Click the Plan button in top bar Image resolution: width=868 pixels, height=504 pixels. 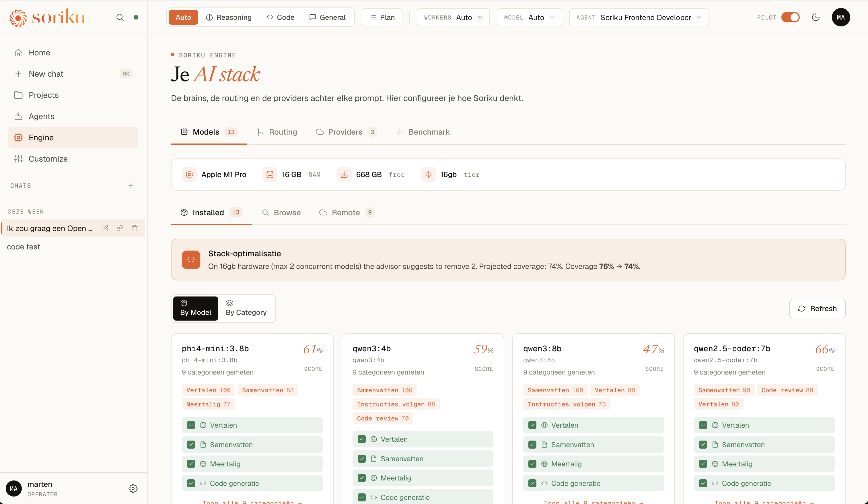point(382,17)
